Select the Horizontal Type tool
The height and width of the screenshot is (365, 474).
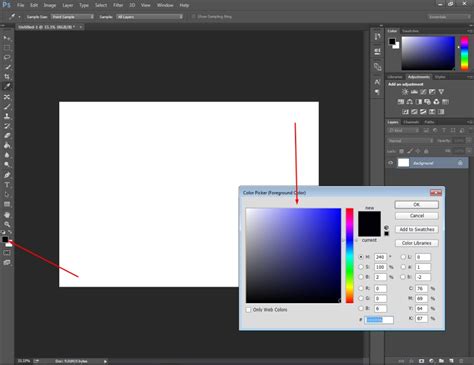pyautogui.click(x=7, y=185)
